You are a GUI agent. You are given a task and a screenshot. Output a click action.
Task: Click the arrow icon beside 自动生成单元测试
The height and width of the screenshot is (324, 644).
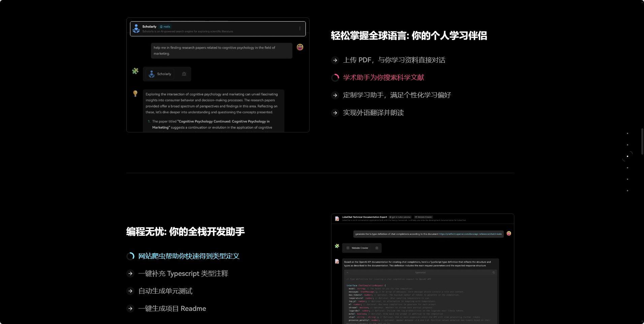click(x=130, y=291)
